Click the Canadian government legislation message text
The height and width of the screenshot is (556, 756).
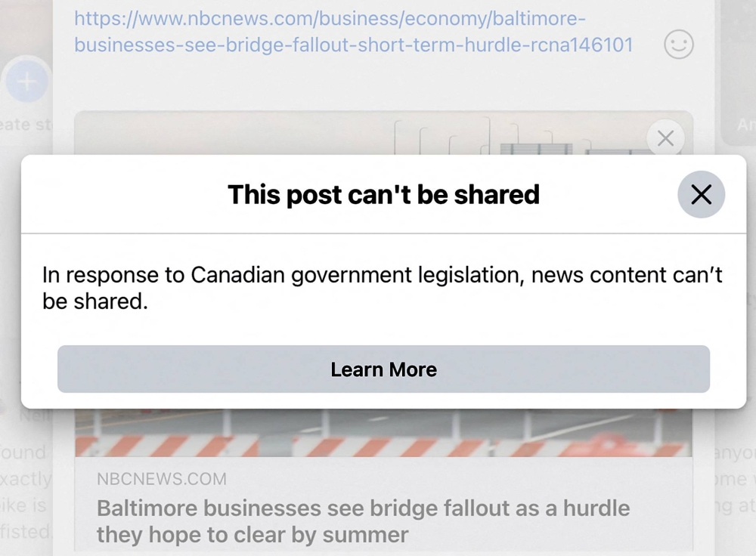coord(382,288)
